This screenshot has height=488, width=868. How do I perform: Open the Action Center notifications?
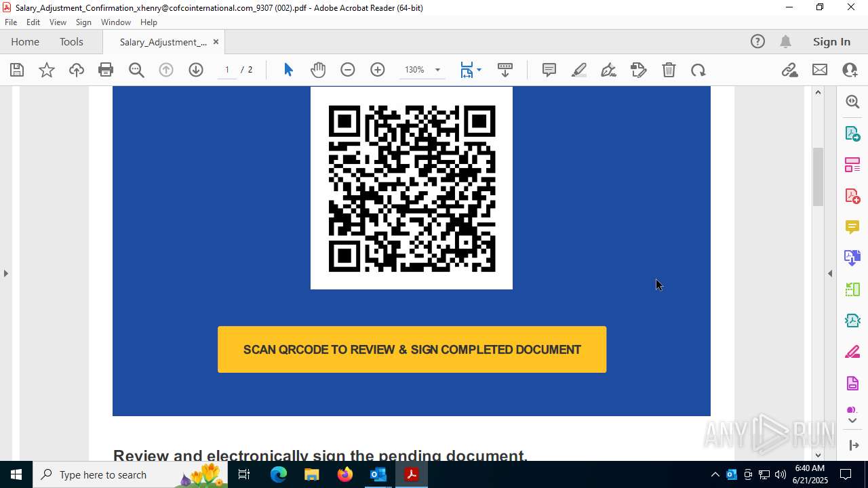(x=846, y=474)
